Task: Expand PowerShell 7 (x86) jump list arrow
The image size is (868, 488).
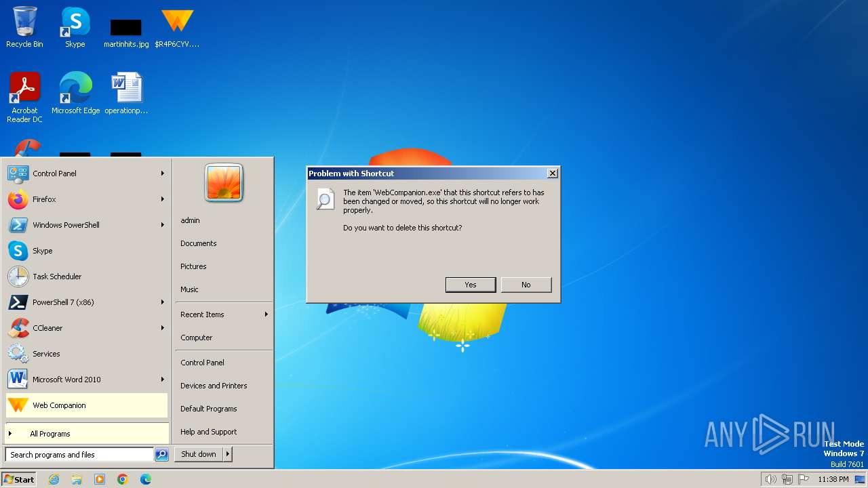Action: pos(163,302)
